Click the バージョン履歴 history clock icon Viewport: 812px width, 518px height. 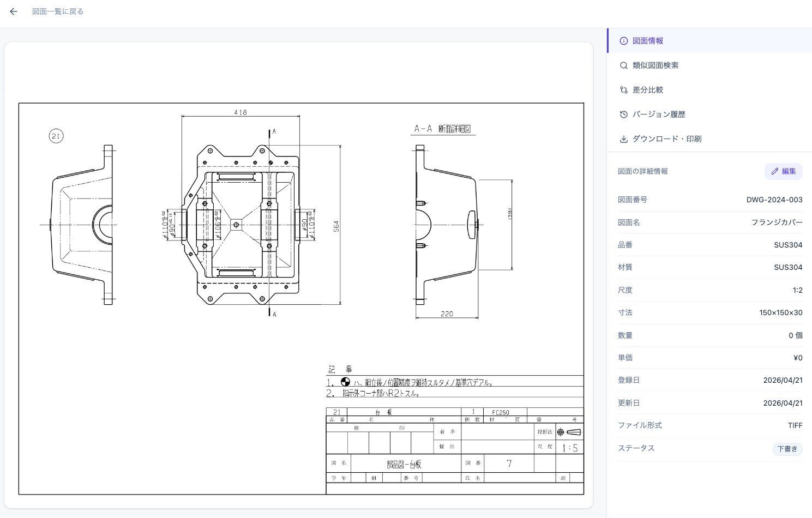624,115
